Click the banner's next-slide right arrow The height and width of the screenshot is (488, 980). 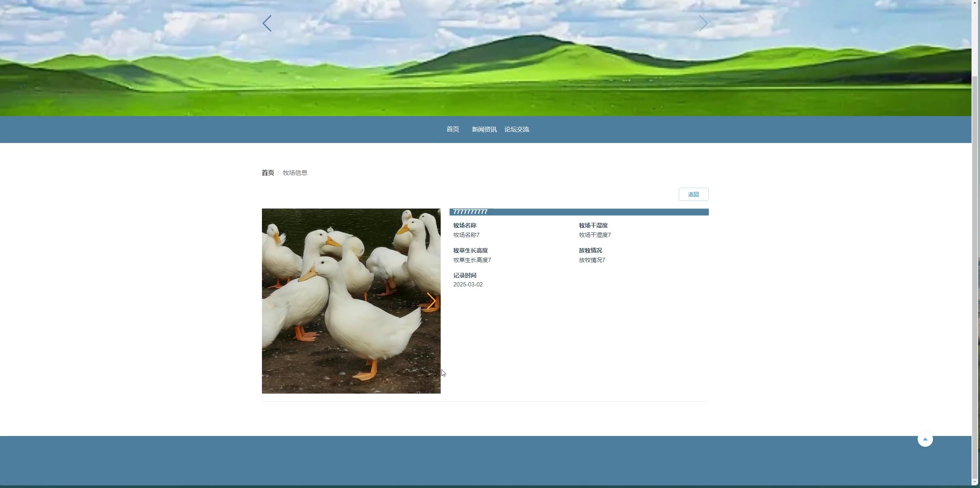703,24
